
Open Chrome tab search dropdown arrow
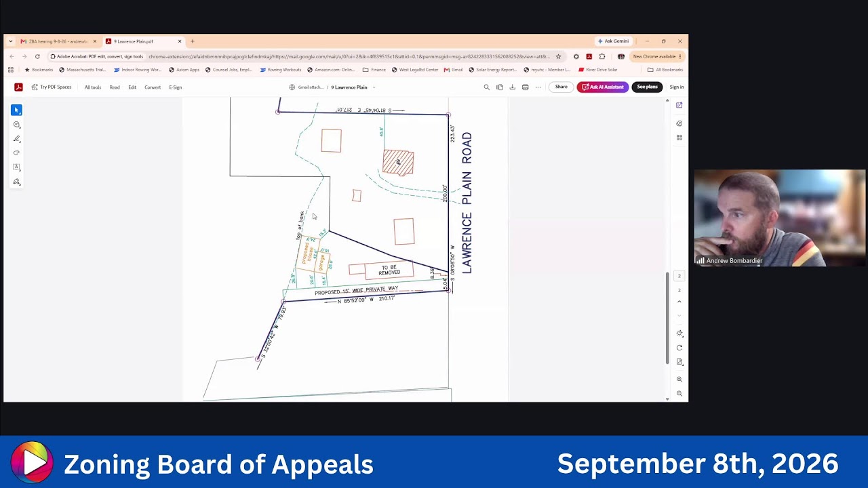[x=10, y=41]
